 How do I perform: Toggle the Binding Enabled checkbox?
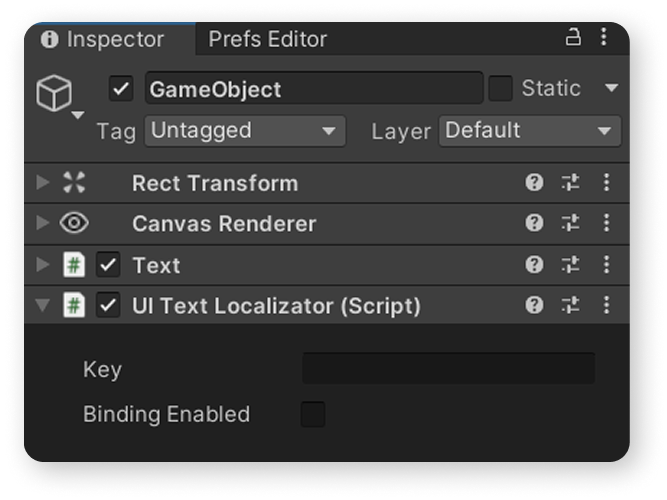coord(313,414)
